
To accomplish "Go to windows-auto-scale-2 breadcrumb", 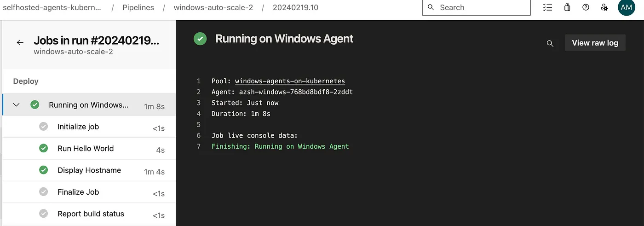I will pyautogui.click(x=213, y=7).
